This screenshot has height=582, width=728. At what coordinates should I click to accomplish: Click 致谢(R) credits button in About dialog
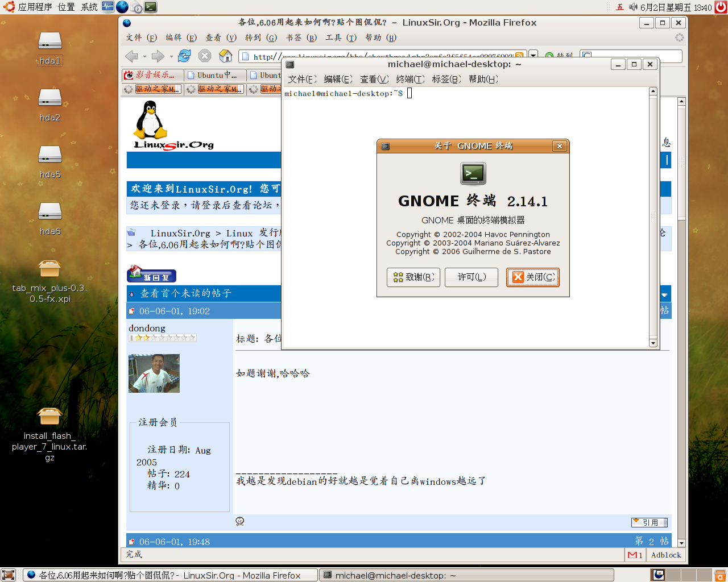pyautogui.click(x=413, y=277)
